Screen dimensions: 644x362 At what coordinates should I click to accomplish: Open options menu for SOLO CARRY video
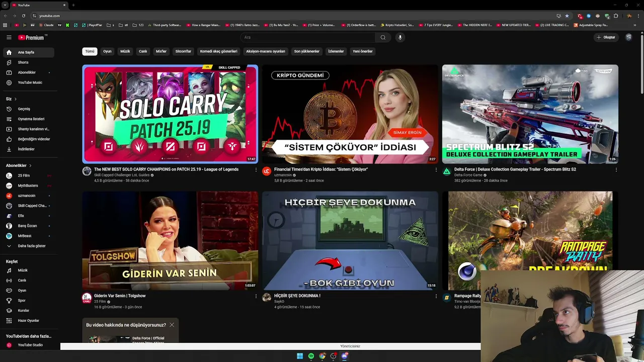[256, 170]
